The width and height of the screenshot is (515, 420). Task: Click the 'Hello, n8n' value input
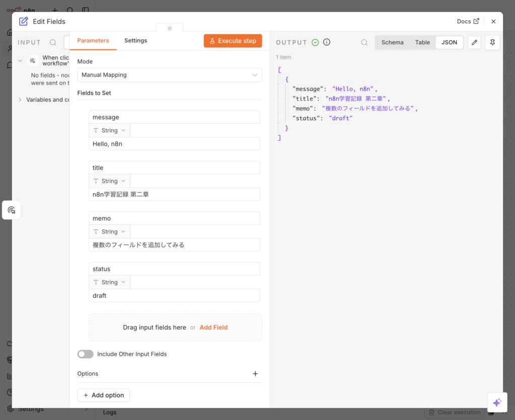[175, 144]
